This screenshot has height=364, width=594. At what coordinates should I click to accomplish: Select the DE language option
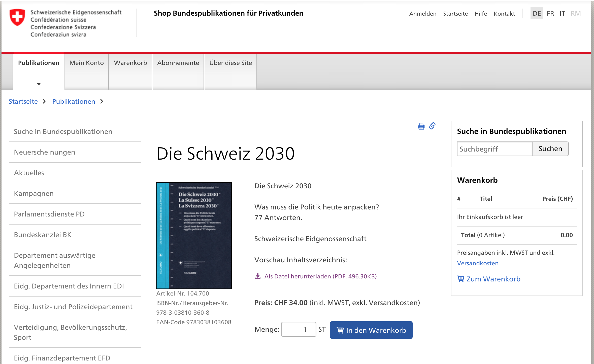point(537,13)
